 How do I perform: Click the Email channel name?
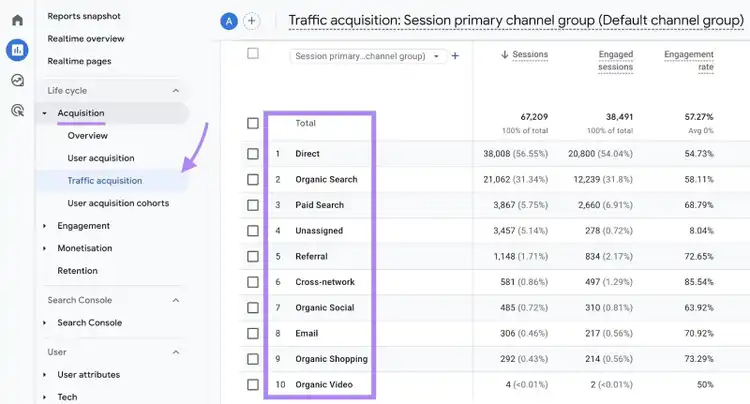click(x=307, y=333)
